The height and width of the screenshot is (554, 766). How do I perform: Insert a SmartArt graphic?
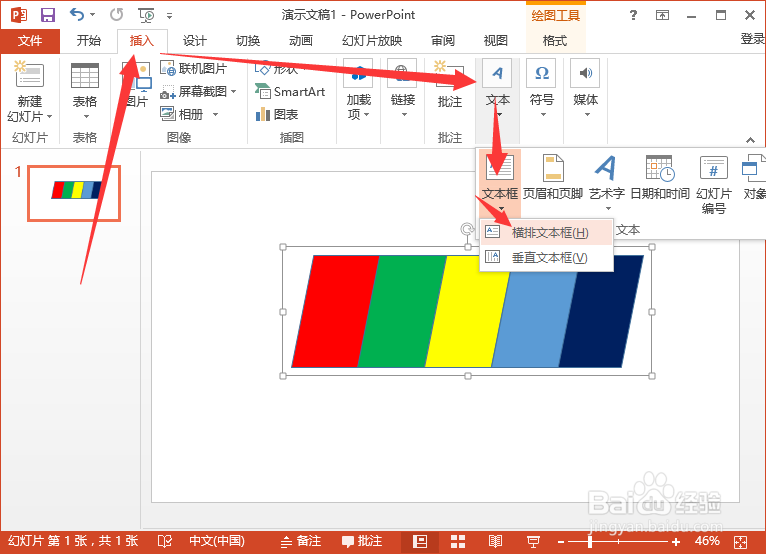click(x=290, y=91)
